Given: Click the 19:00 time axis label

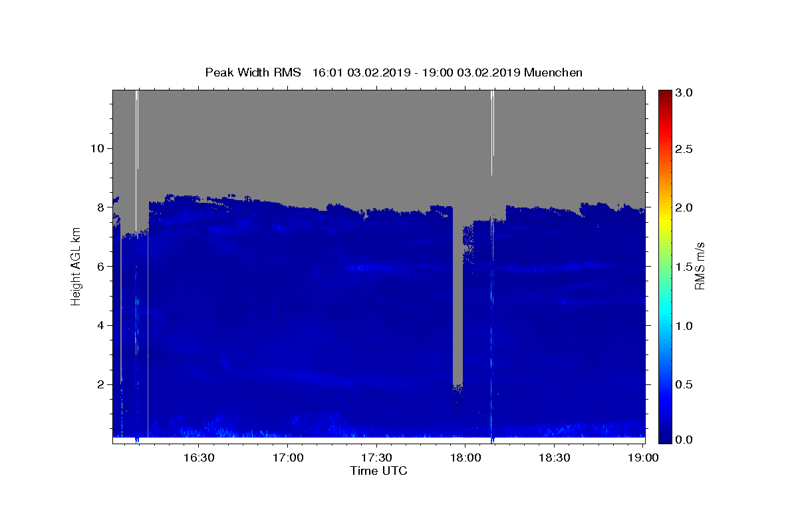Looking at the screenshot, I should click(642, 458).
